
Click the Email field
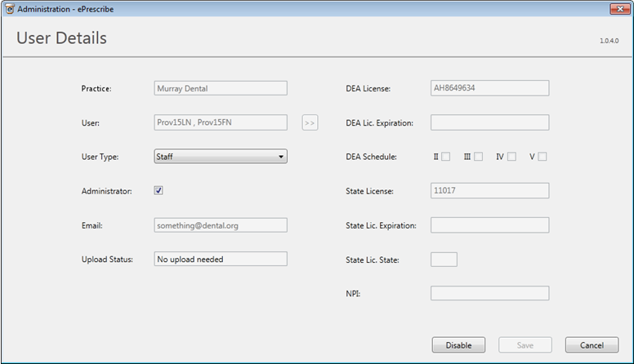pyautogui.click(x=221, y=225)
